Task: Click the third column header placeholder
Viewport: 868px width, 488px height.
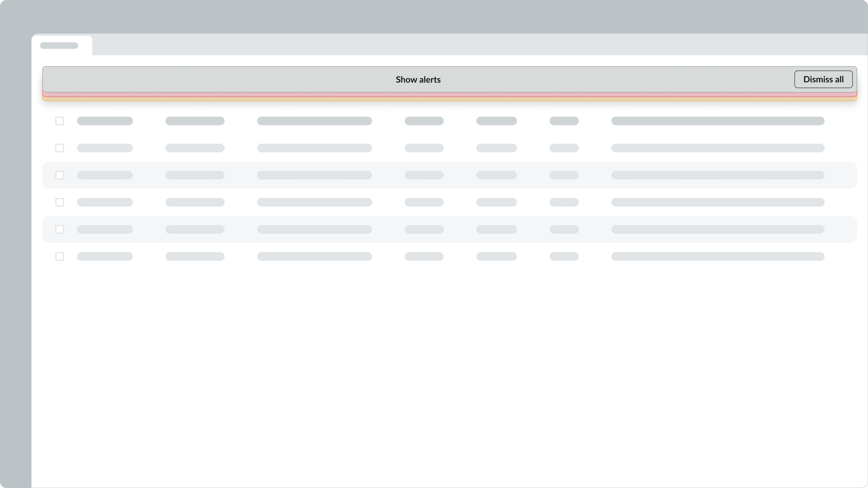Action: (x=314, y=121)
